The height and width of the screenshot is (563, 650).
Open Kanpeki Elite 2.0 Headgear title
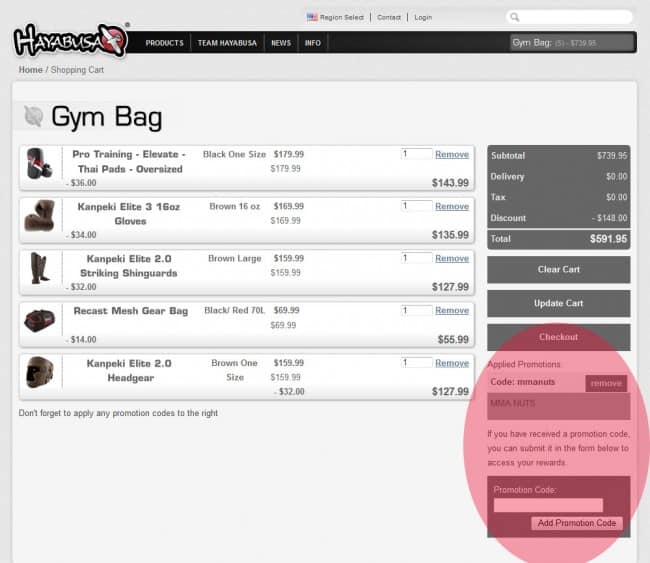click(x=129, y=370)
